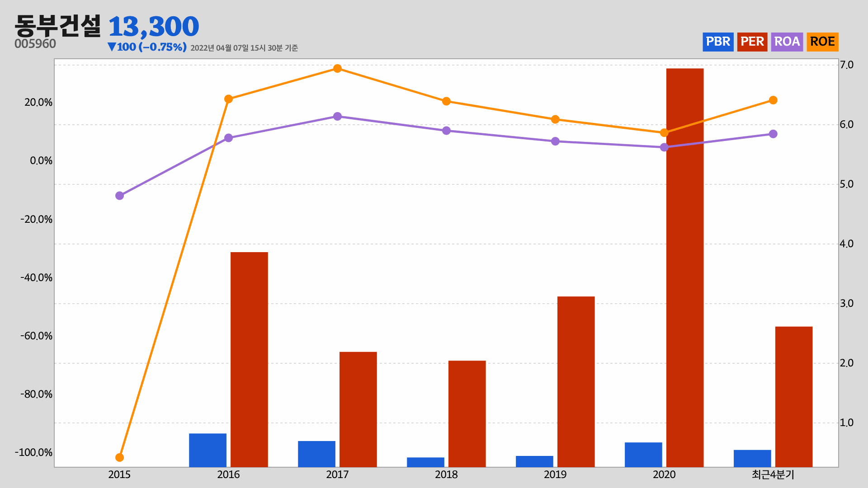Click the 동부건설 stock name title
The height and width of the screenshot is (488, 868).
[58, 26]
